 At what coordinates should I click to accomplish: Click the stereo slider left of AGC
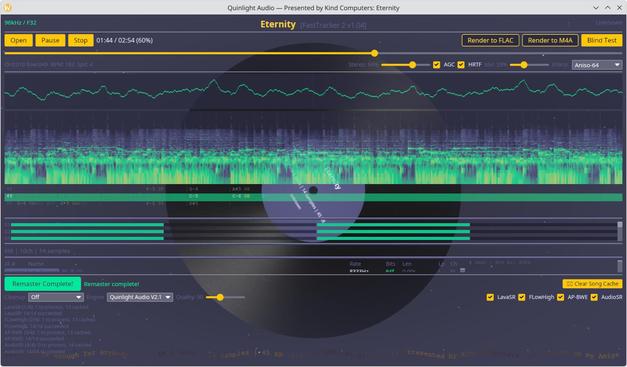point(405,65)
